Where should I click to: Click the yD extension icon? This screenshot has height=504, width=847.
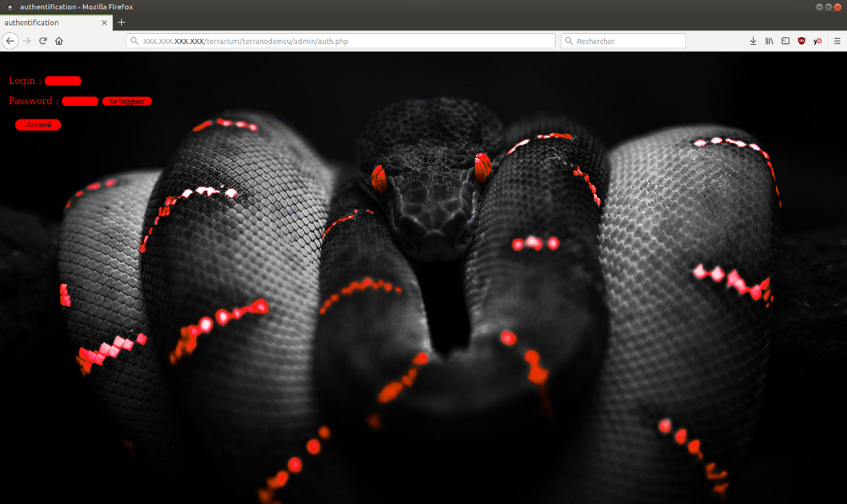click(x=817, y=41)
